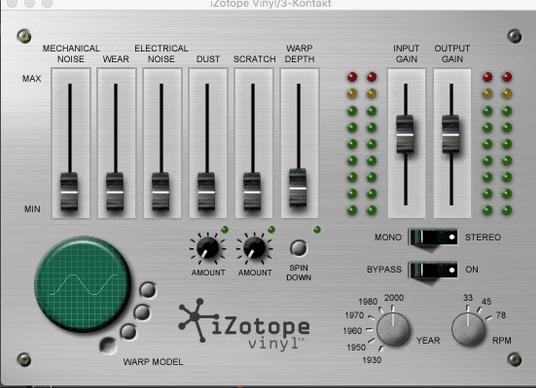Click the red output clip LED, right channel
Image resolution: width=536 pixels, height=388 pixels.
point(507,77)
